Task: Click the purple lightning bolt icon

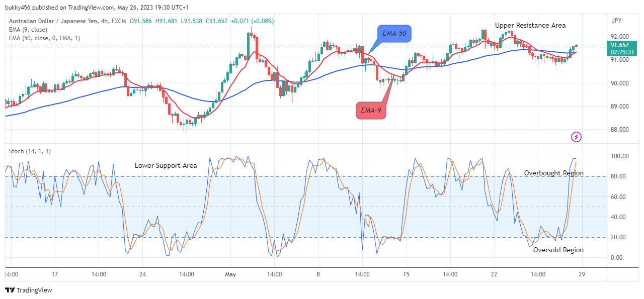Action: [x=577, y=137]
